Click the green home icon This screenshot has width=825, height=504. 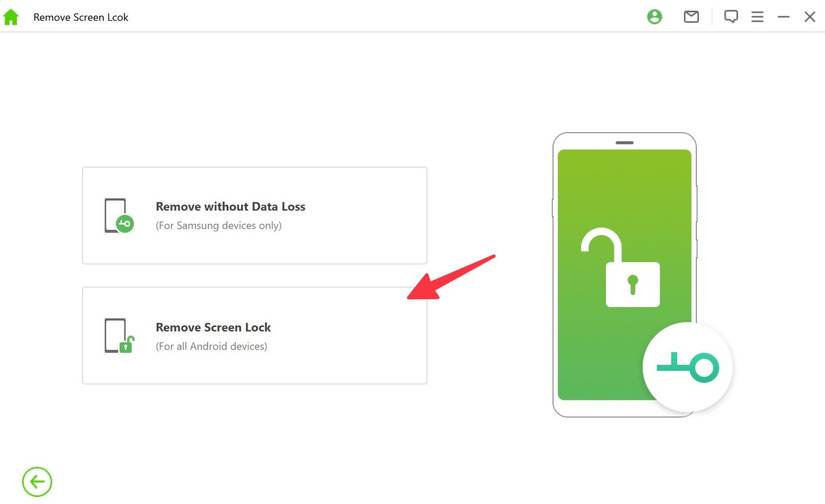[11, 17]
